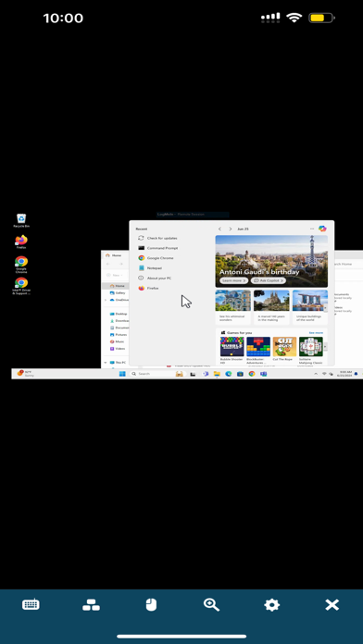Open 'A marvel 140 years in the making' card
This screenshot has width=363, height=644.
[x=271, y=307]
